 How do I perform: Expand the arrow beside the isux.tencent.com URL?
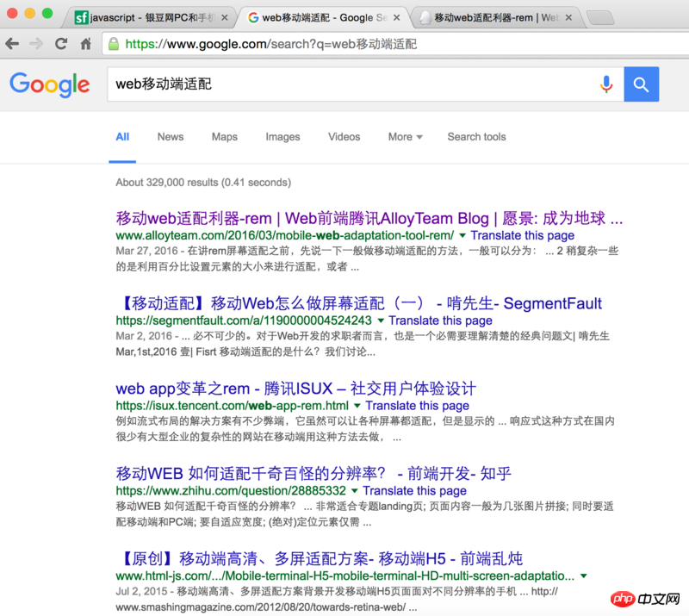(357, 406)
